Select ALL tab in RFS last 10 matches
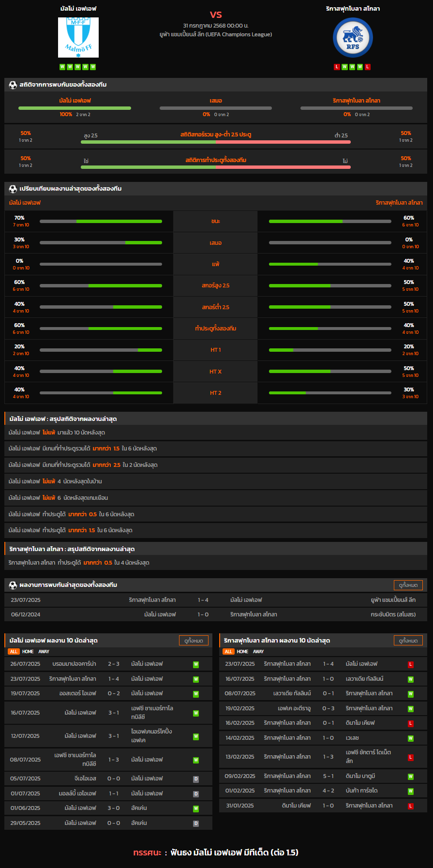The height and width of the screenshot is (868, 433). point(228,652)
